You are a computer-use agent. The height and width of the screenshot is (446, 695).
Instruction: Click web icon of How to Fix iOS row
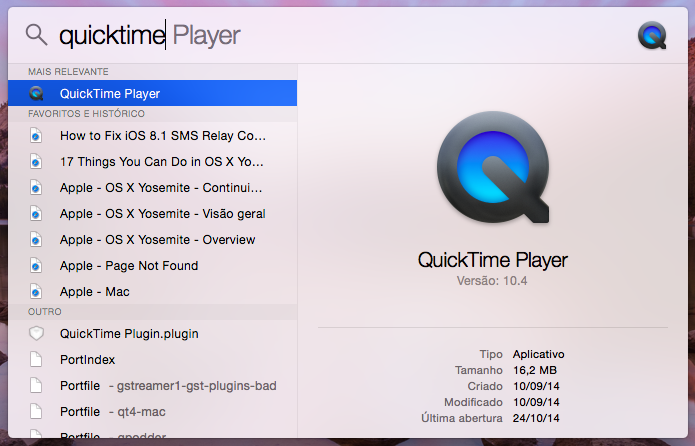[36, 136]
